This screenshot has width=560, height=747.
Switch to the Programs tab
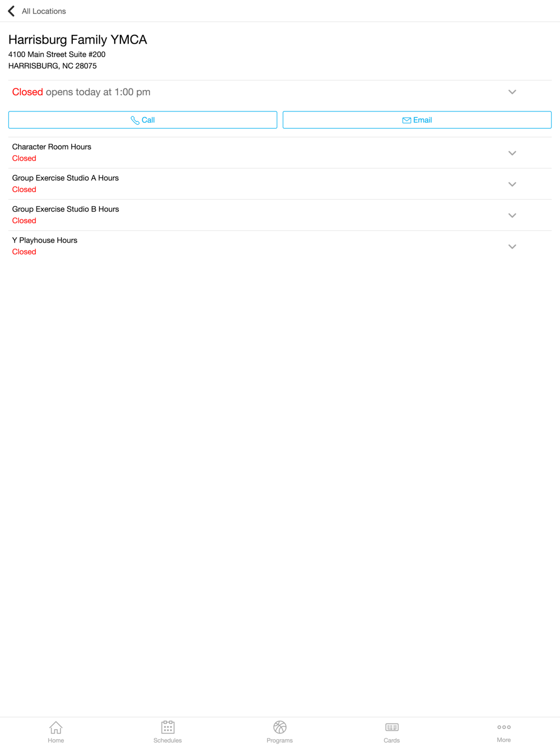tap(279, 732)
